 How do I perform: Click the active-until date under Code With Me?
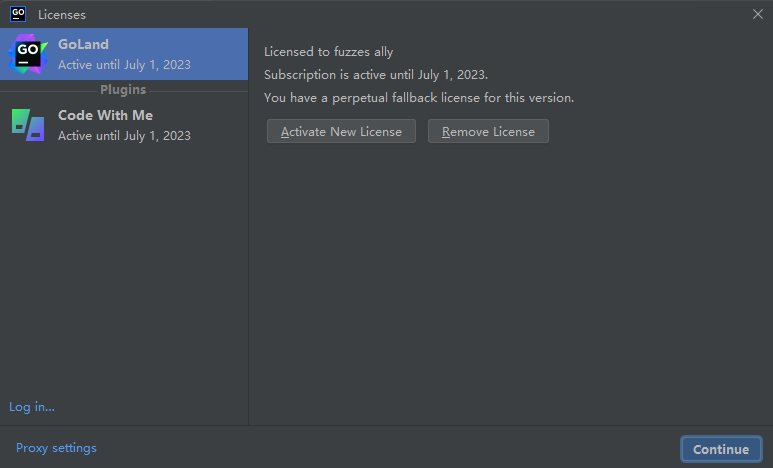point(124,136)
